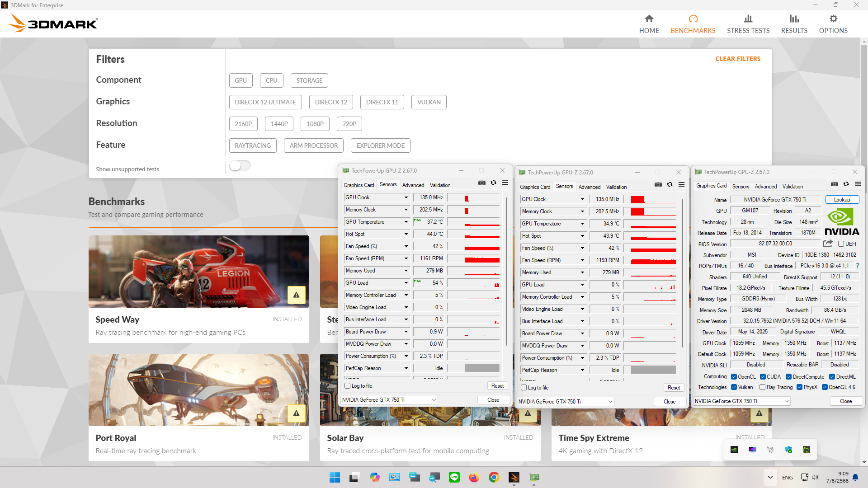This screenshot has width=868, height=488.
Task: Click the refresh icon in the middle GPU-Z window
Action: pos(670,184)
